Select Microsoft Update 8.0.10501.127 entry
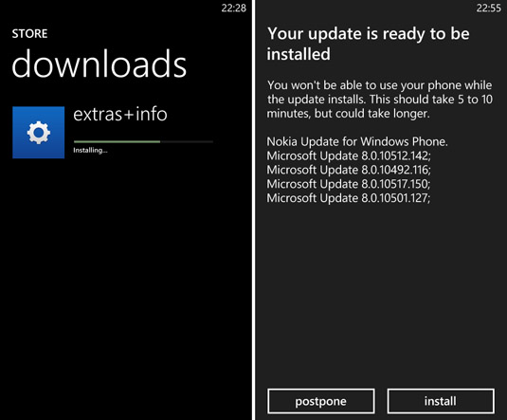The width and height of the screenshot is (507, 420). pos(349,198)
